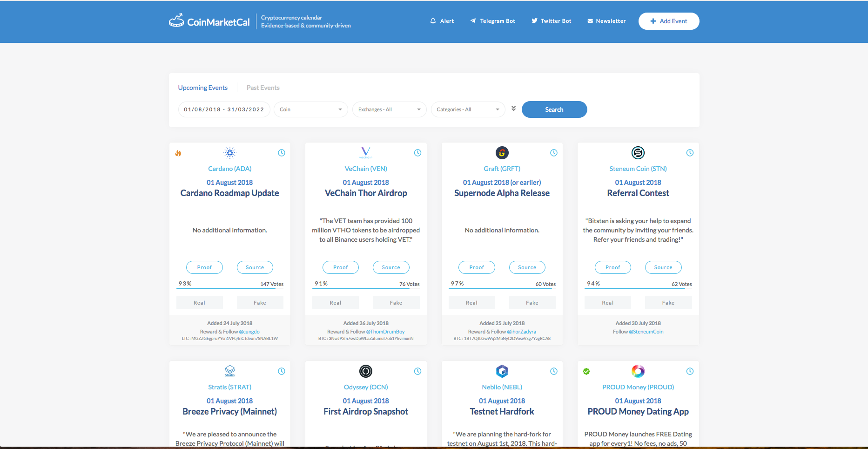Switch to the Past Events tab

263,88
